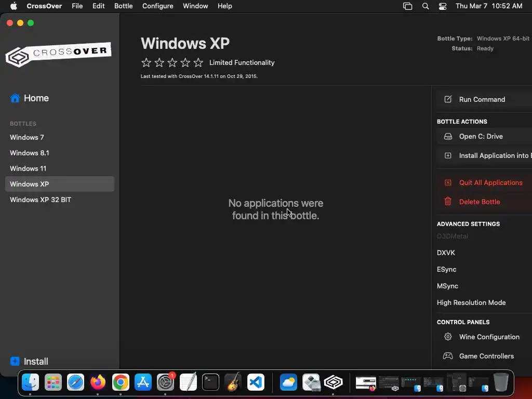Click the Run Command pencil icon

(448, 99)
